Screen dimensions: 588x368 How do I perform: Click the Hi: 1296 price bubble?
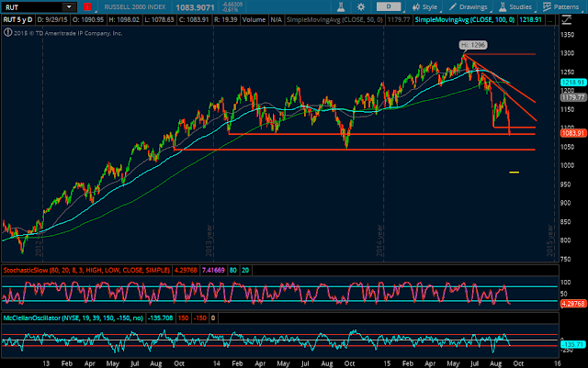coord(473,45)
